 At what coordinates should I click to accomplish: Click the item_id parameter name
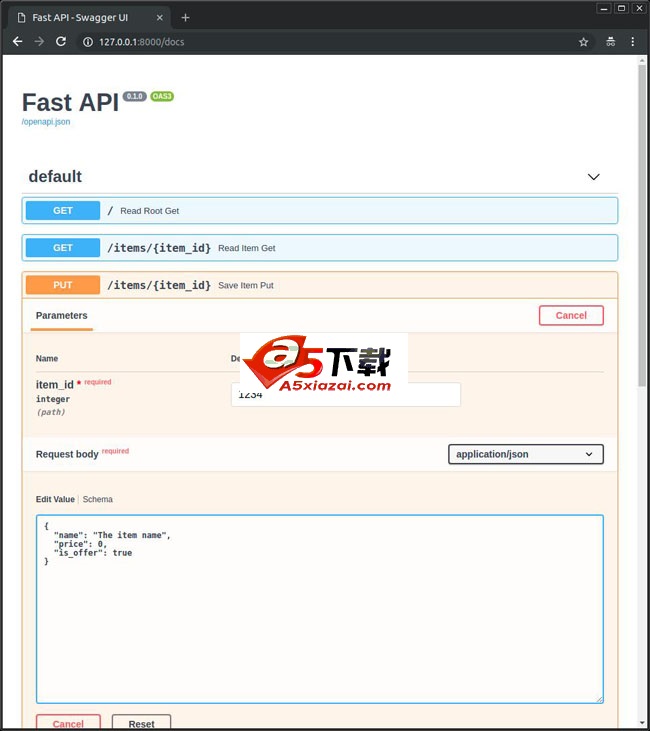pos(55,385)
